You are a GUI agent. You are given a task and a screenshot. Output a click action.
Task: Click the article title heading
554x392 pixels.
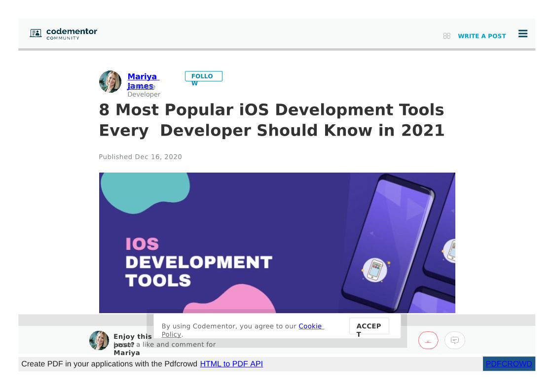tap(271, 120)
